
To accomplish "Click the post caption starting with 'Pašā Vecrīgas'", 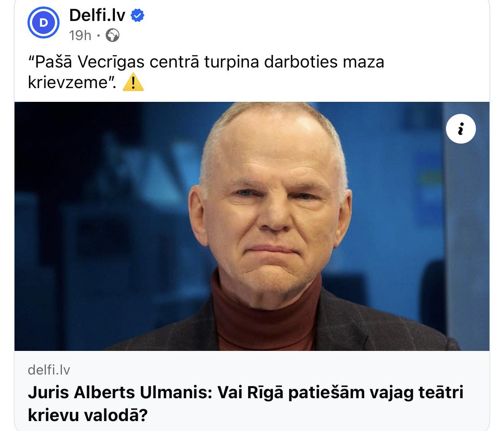I will point(206,72).
